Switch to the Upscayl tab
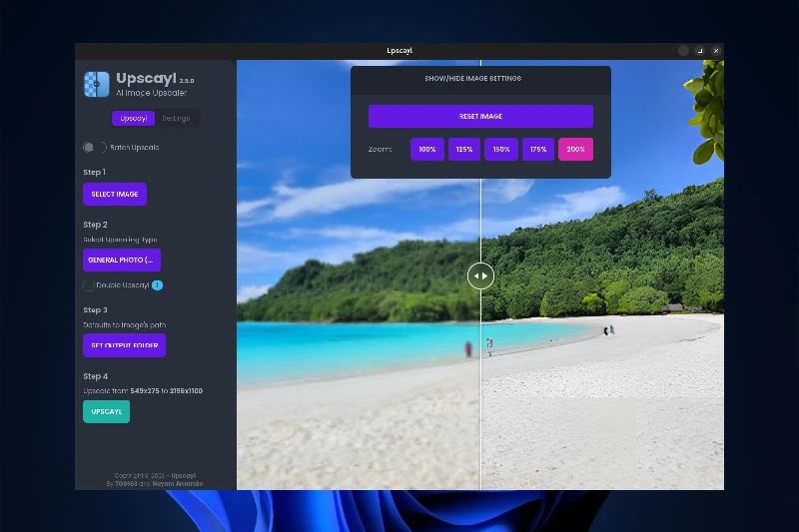Screen dimensions: 799x532 (134, 119)
